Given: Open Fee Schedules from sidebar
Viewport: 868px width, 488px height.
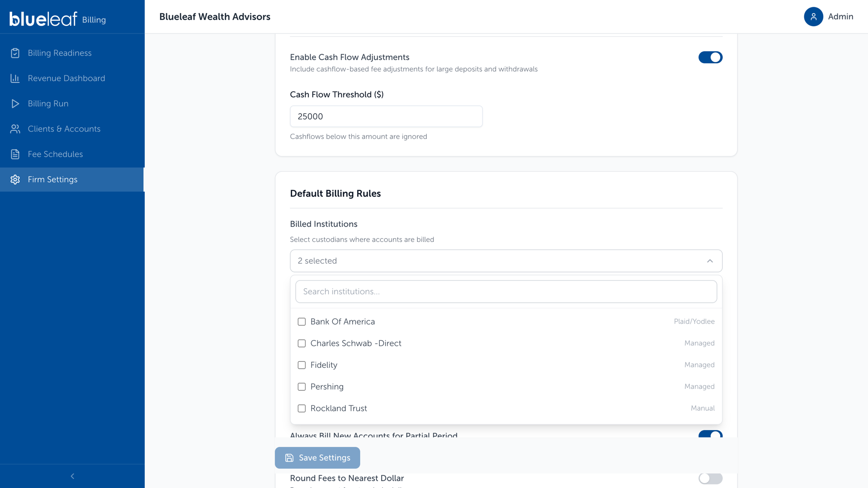Looking at the screenshot, I should [72, 154].
